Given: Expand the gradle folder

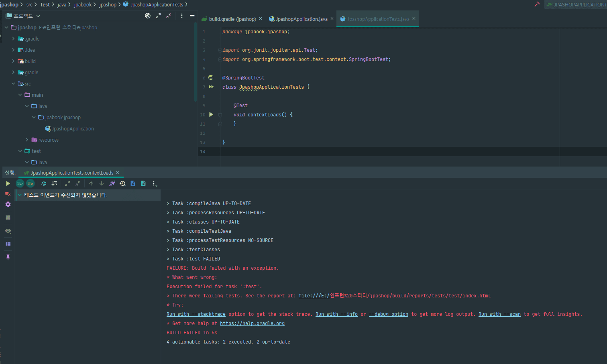Looking at the screenshot, I should point(13,72).
